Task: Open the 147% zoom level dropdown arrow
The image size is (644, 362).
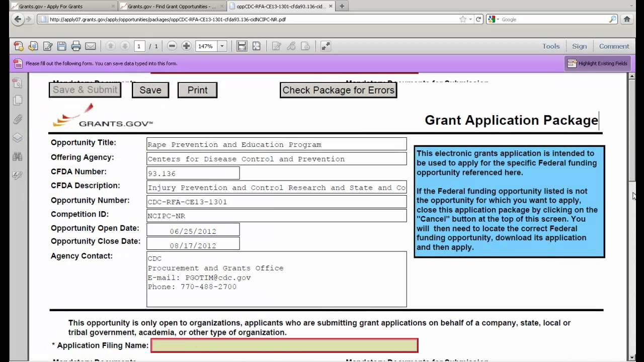Action: (x=222, y=46)
